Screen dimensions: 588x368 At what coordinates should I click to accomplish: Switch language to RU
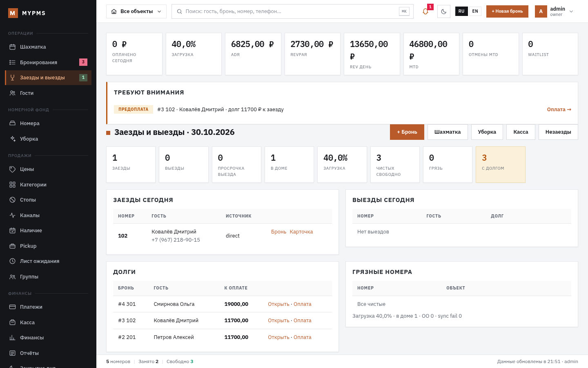point(461,11)
